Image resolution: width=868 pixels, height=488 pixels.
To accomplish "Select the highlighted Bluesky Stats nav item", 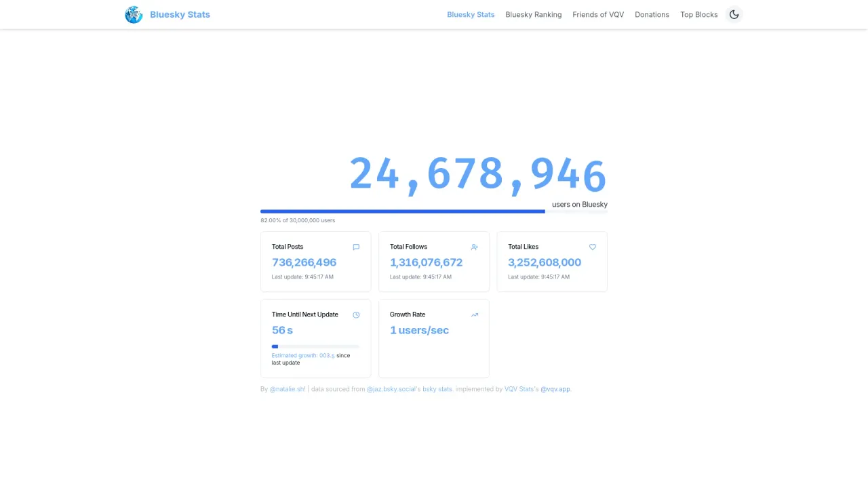I will pyautogui.click(x=471, y=14).
